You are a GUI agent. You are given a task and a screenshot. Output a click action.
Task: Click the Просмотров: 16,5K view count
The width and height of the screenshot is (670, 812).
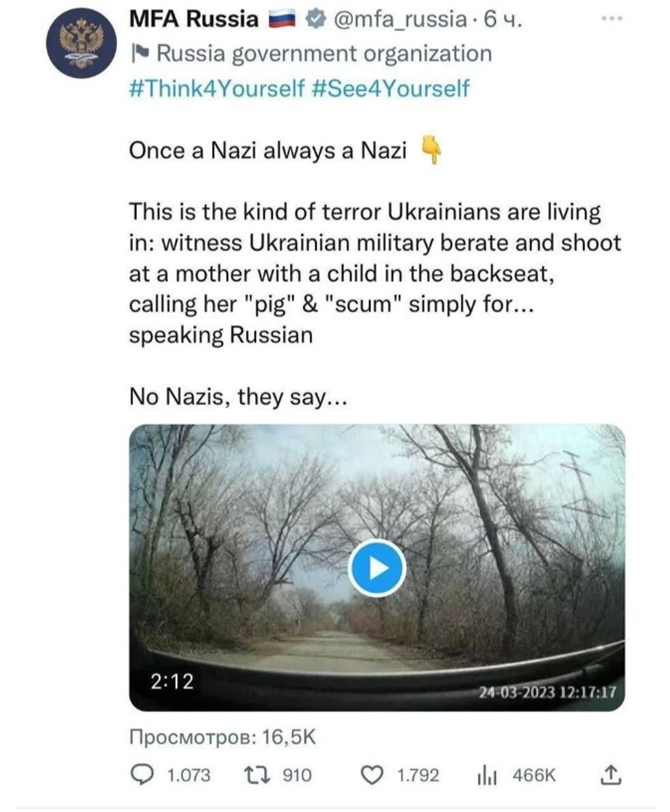[x=222, y=737]
